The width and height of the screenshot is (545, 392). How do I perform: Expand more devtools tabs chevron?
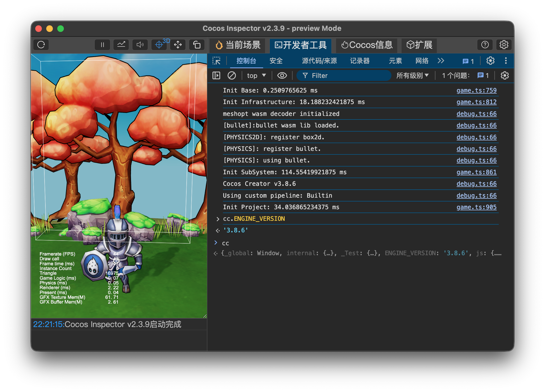tap(441, 61)
